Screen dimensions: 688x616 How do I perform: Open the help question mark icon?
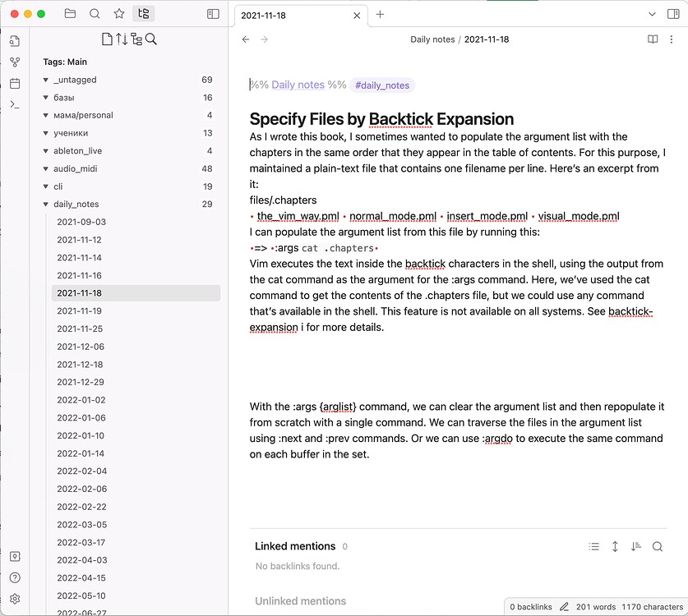point(14,578)
